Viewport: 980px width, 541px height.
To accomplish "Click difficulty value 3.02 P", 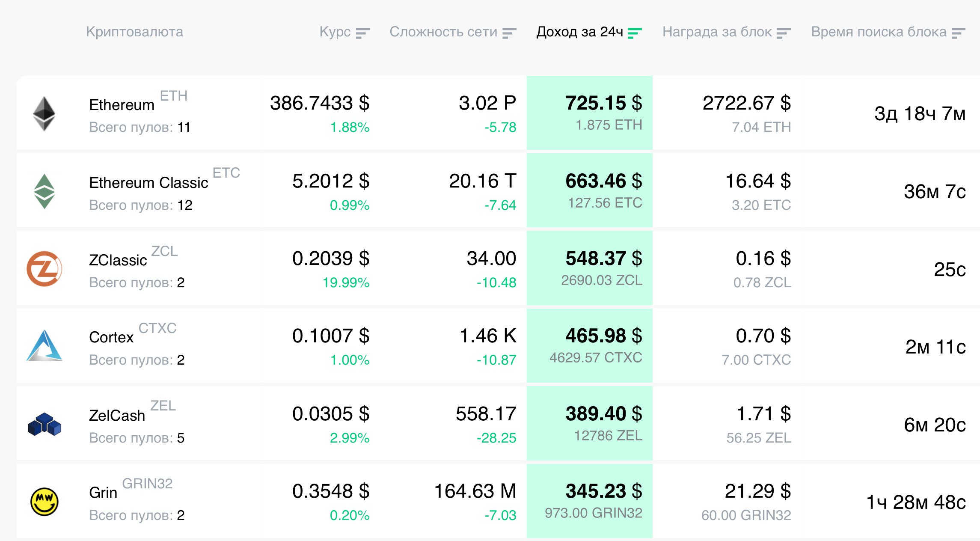I will [487, 103].
